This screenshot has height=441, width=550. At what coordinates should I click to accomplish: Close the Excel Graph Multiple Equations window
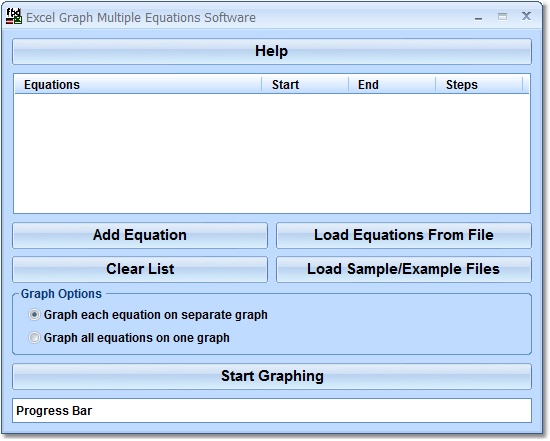click(526, 16)
